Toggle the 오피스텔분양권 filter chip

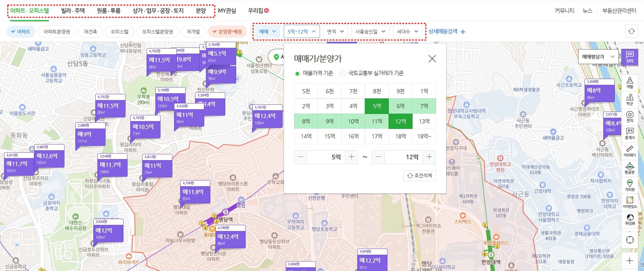[157, 32]
